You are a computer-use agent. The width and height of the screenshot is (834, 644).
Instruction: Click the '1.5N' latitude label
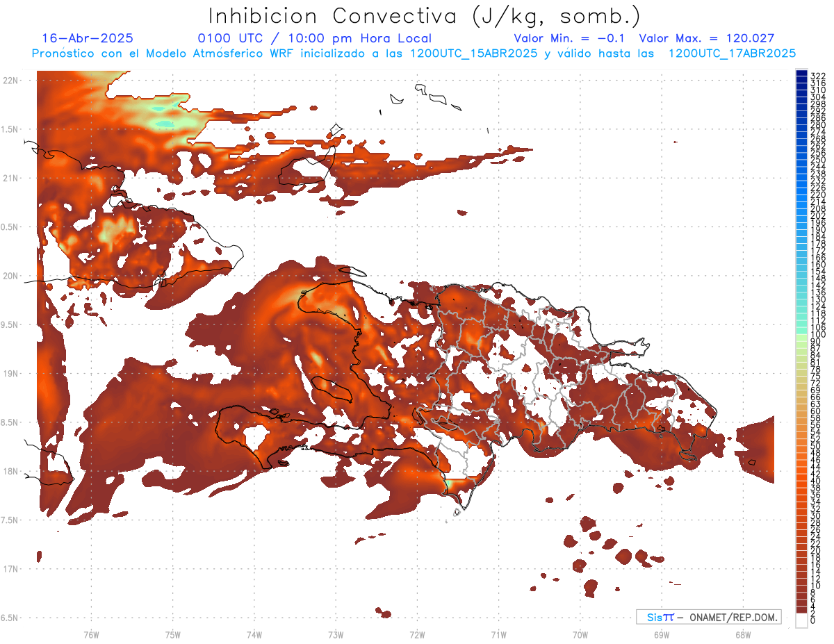click(x=10, y=129)
